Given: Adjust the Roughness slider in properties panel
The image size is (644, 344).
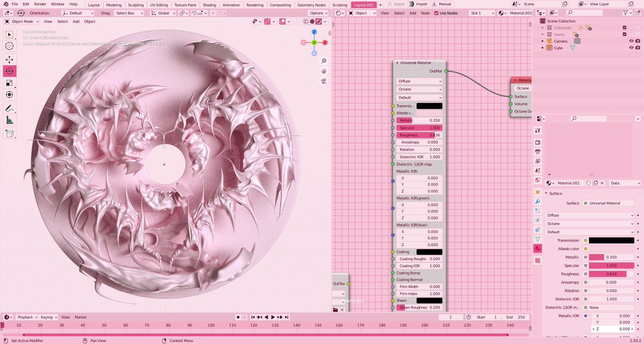Looking at the screenshot, I should click(611, 274).
